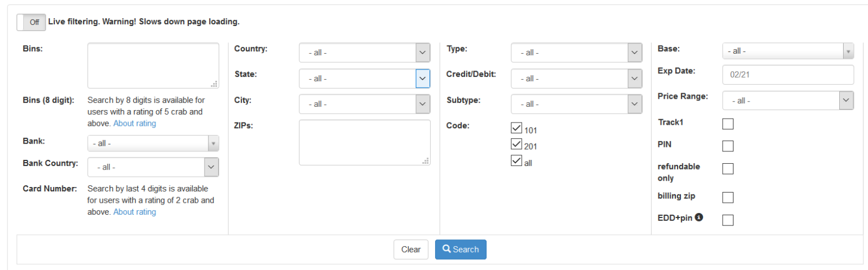The height and width of the screenshot is (270, 868).
Task: Click the info icon beside EDD+pin
Action: [699, 217]
